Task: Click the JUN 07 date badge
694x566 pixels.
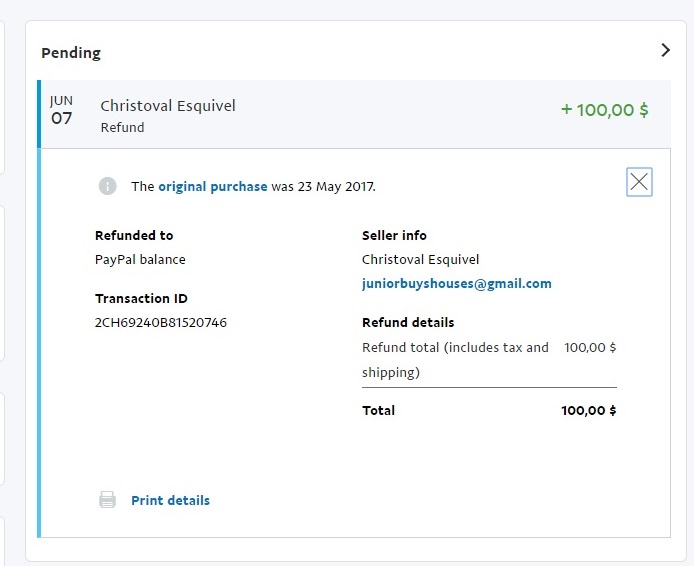Action: [x=62, y=110]
